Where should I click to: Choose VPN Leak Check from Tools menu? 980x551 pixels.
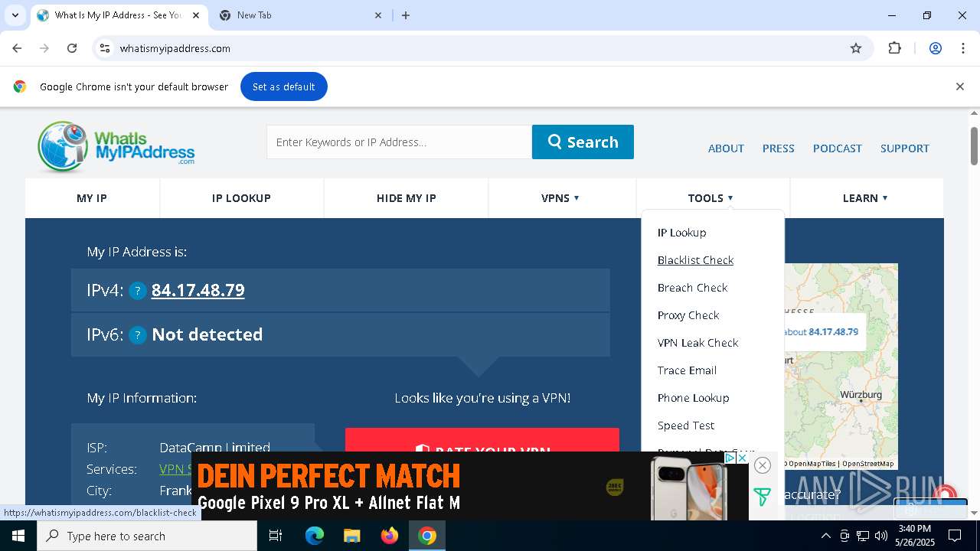[697, 343]
